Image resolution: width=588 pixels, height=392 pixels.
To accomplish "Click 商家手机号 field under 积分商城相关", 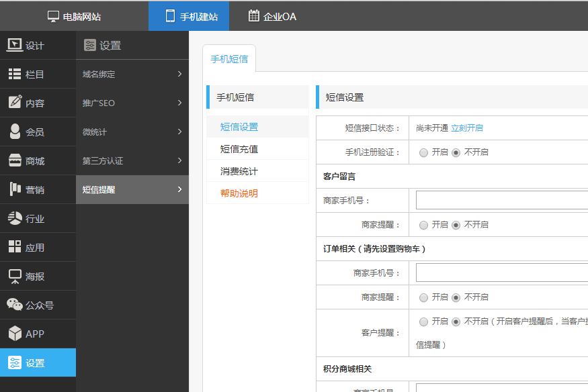I will click(502, 387).
